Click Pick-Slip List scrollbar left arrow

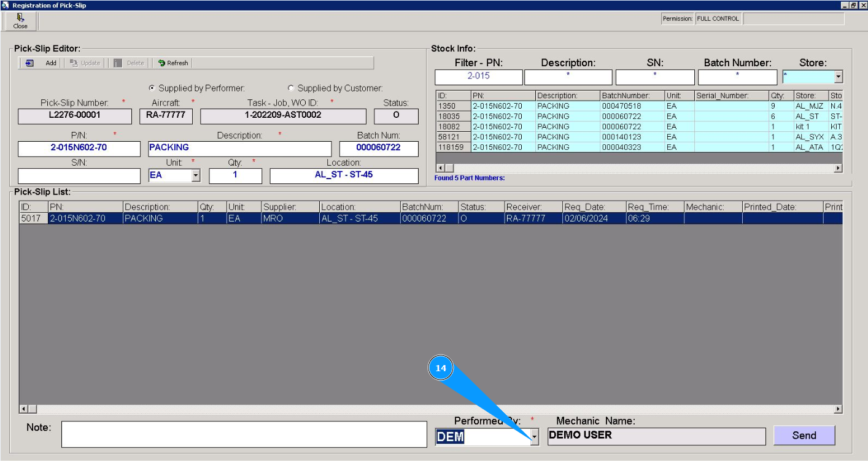tap(25, 409)
